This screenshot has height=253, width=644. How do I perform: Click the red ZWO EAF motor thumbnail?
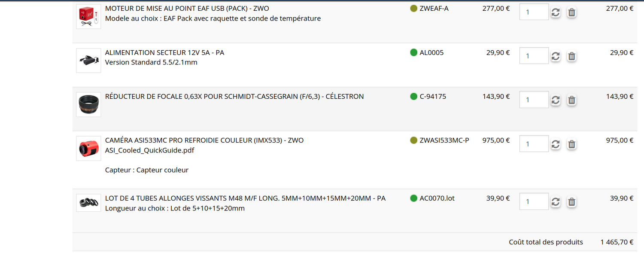pyautogui.click(x=88, y=17)
